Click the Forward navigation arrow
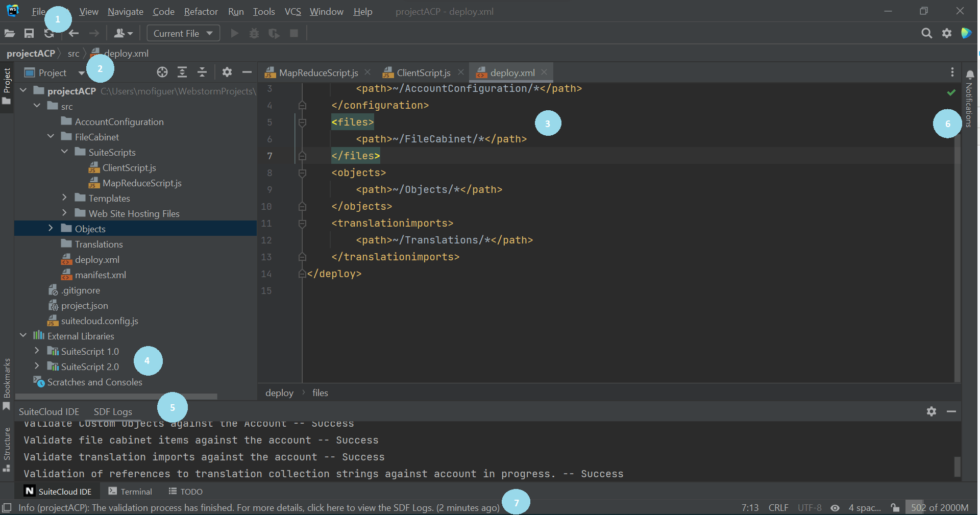980x515 pixels. [94, 34]
